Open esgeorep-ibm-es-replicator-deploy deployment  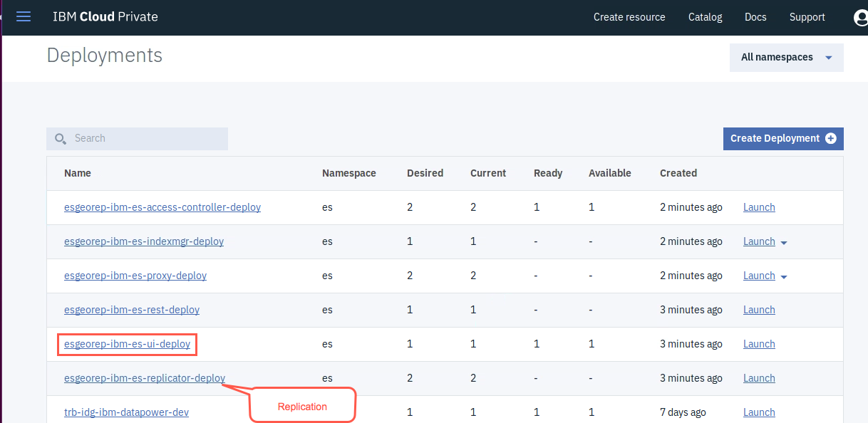[x=145, y=378]
